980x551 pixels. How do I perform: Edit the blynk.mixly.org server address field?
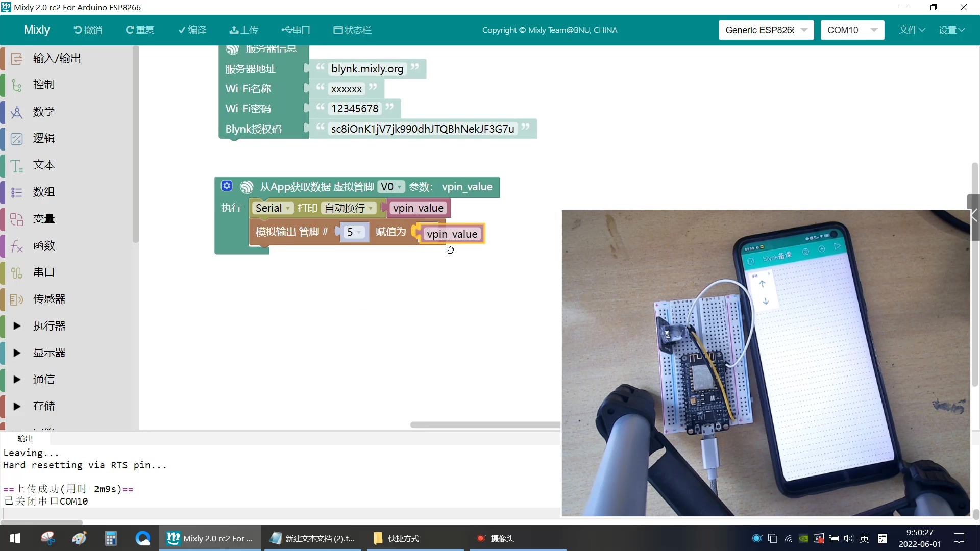[x=367, y=69]
